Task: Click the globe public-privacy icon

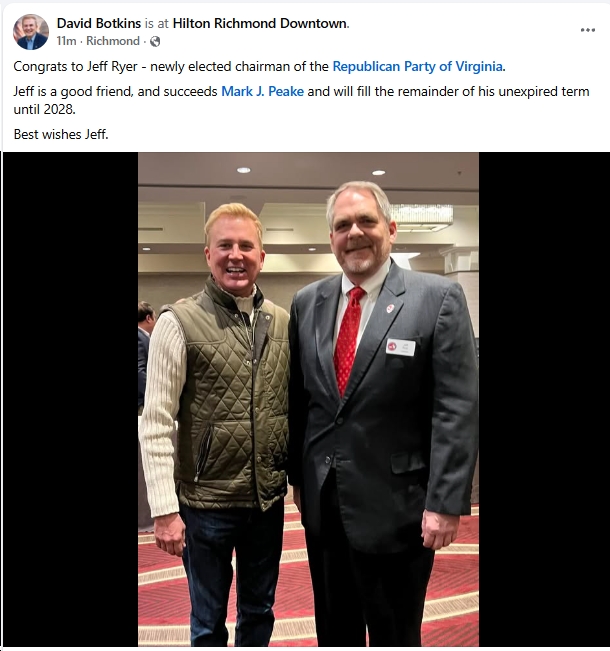Action: [x=155, y=42]
